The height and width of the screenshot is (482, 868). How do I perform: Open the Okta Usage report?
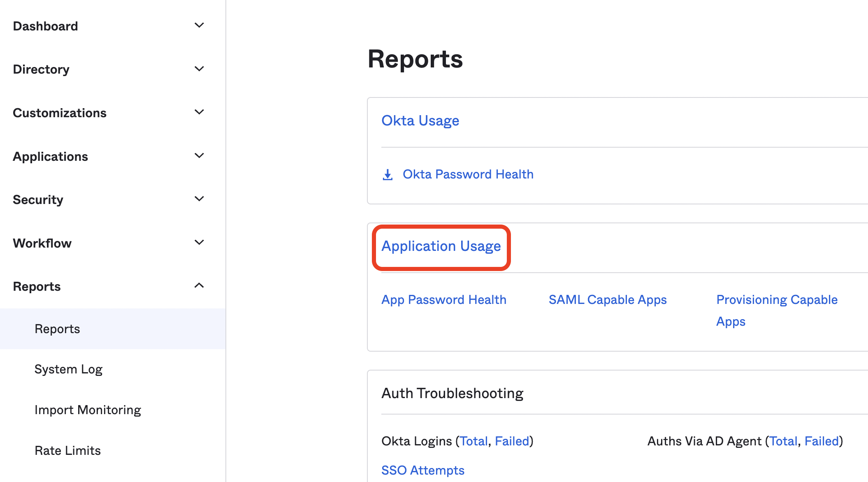pos(420,121)
